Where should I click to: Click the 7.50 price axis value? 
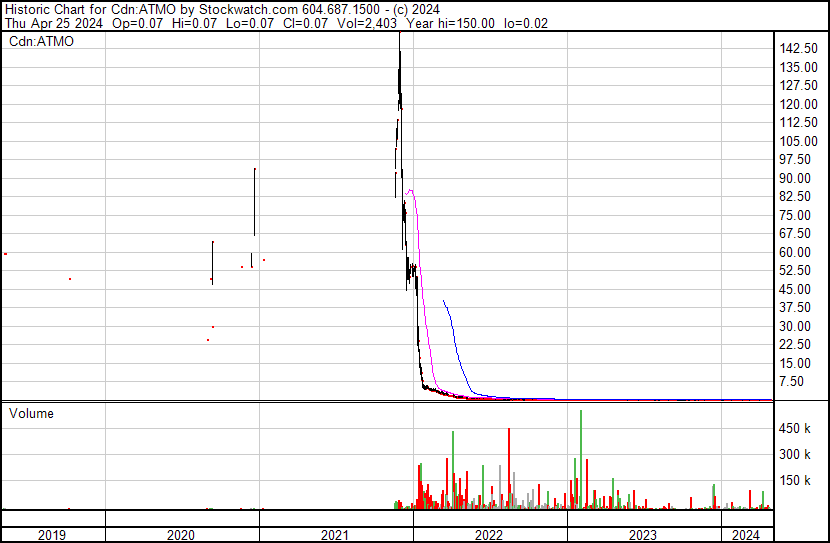(x=791, y=382)
